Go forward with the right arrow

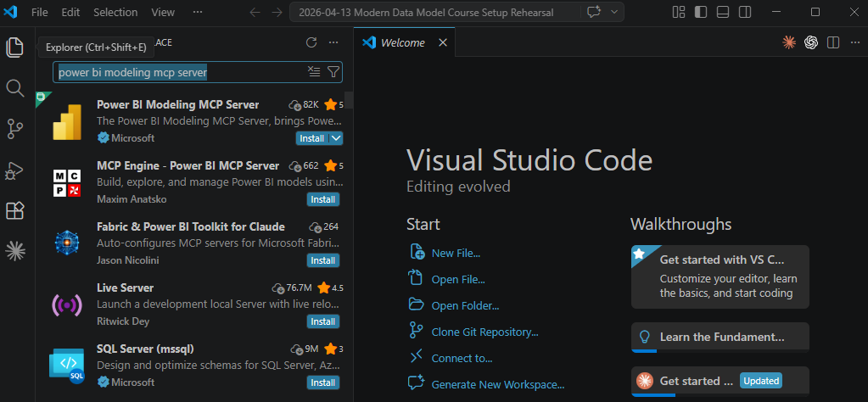pos(277,12)
